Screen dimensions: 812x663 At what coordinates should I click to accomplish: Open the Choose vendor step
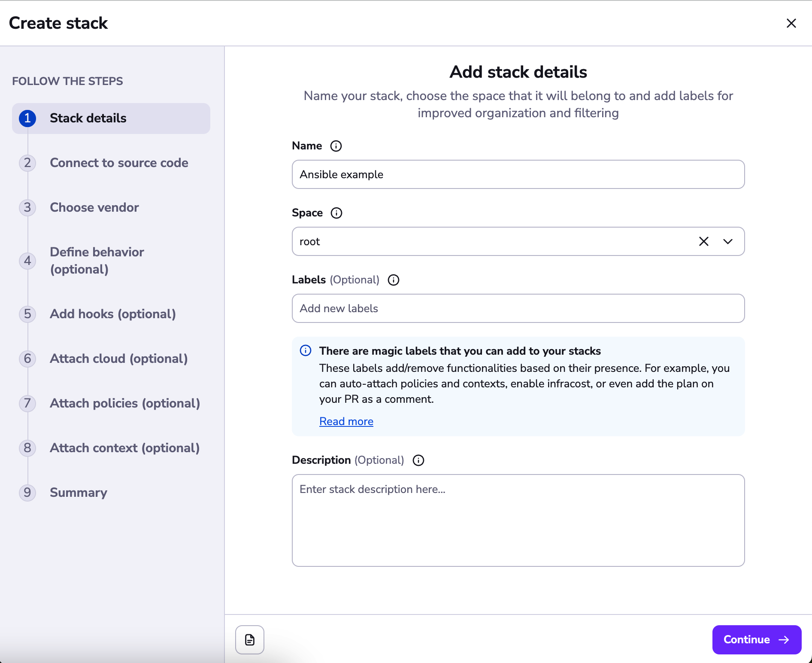coord(94,207)
